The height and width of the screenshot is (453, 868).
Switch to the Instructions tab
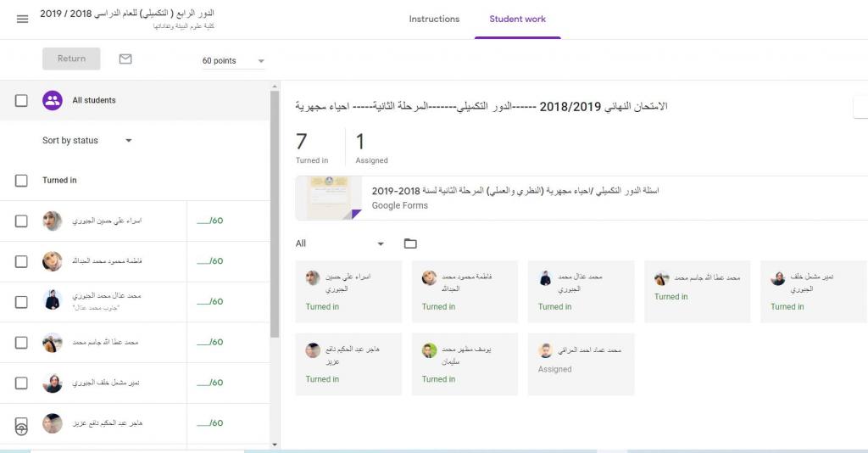tap(434, 19)
